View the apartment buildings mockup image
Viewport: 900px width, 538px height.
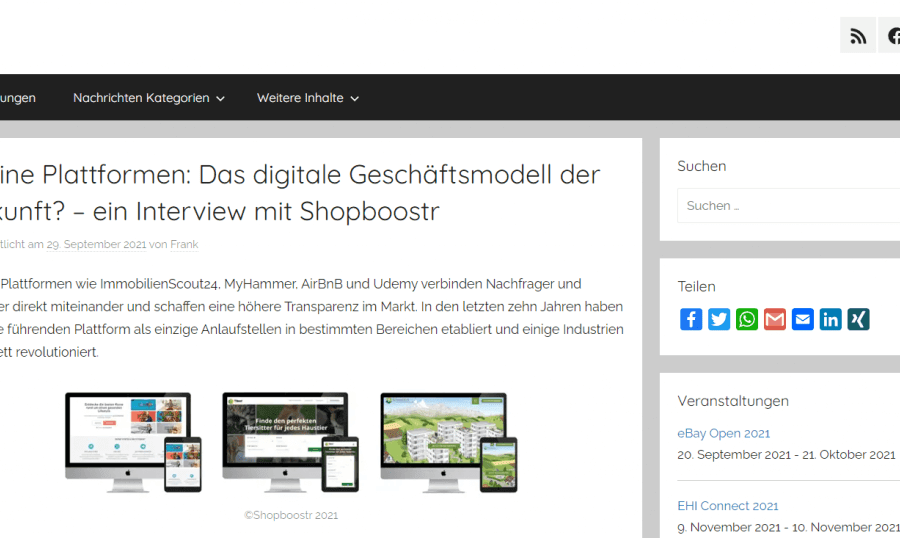click(449, 443)
